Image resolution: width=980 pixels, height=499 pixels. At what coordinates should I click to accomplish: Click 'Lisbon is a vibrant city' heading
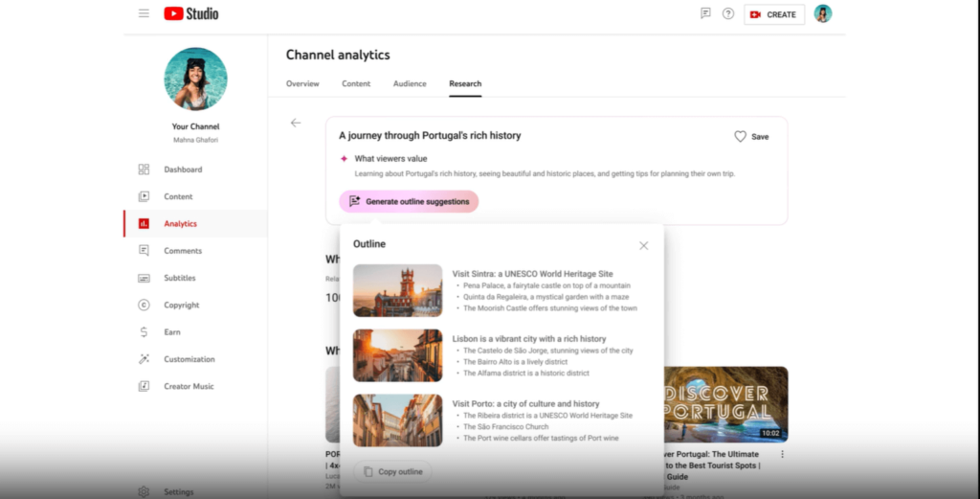(x=529, y=339)
